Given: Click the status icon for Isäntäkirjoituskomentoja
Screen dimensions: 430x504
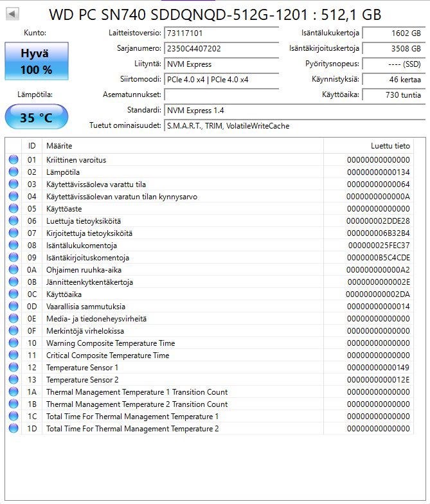Looking at the screenshot, I should tap(13, 257).
